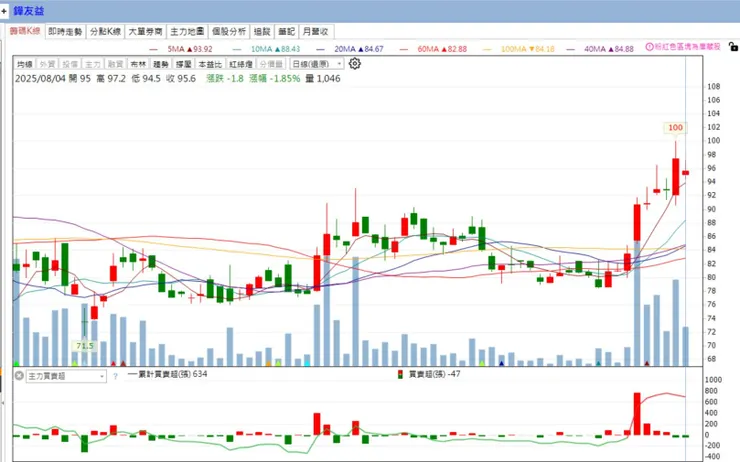Screen dimensions: 740x462
Task: Click the question mark help icon beside 主力買賣超
Action: pyautogui.click(x=115, y=376)
